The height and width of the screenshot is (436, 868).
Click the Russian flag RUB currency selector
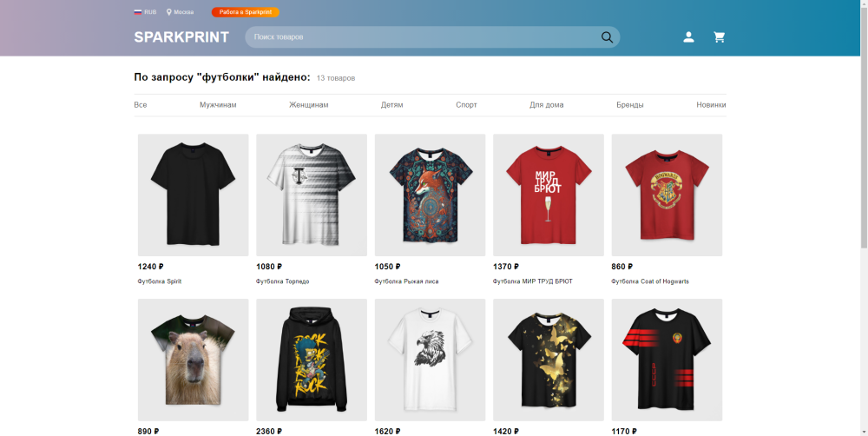pyautogui.click(x=145, y=12)
